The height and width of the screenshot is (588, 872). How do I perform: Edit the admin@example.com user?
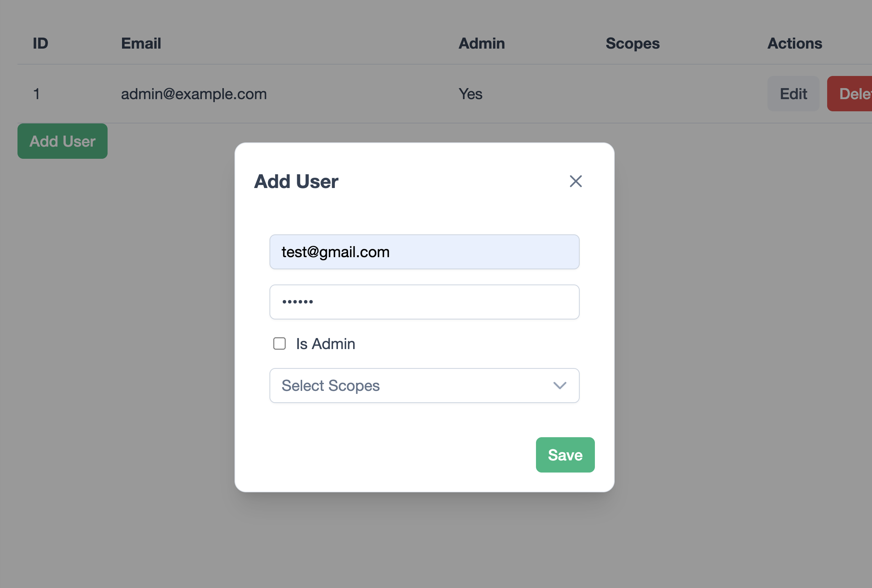(x=793, y=94)
